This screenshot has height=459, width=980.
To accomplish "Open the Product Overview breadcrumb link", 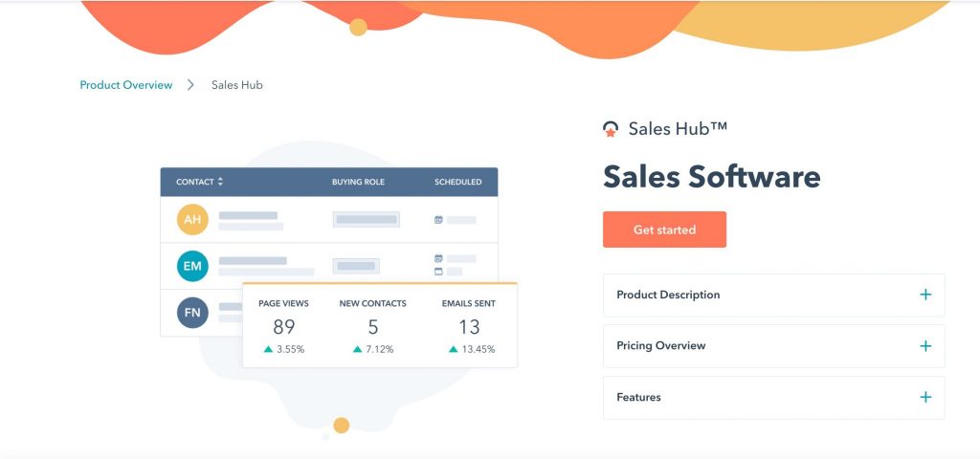I will click(126, 85).
